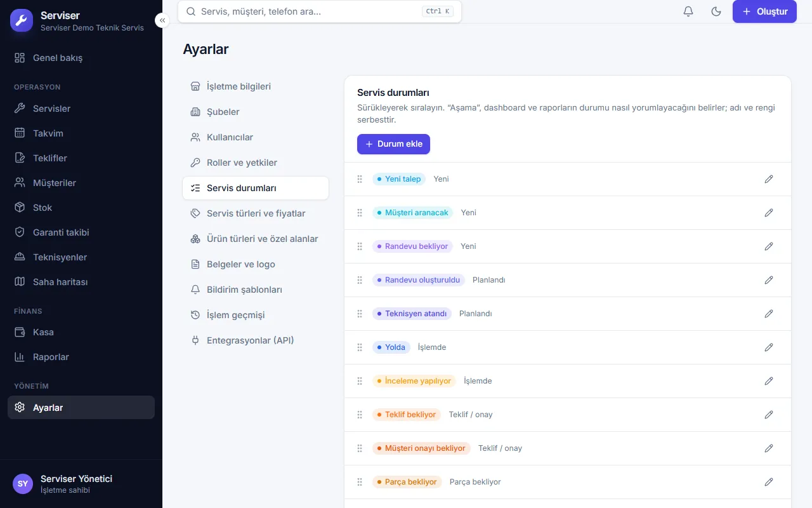
Task: Edit the Teklif bekliyor status pencil
Action: tap(769, 415)
